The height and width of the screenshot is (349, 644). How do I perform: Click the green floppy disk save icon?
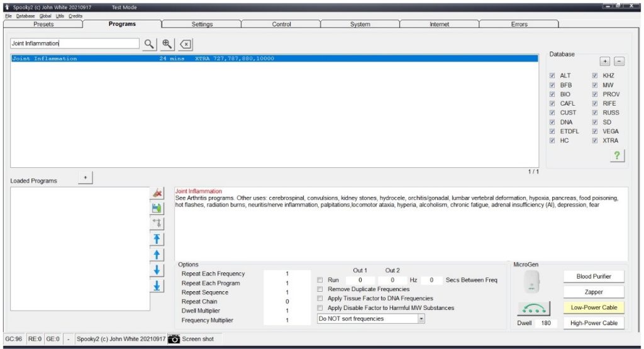click(158, 208)
